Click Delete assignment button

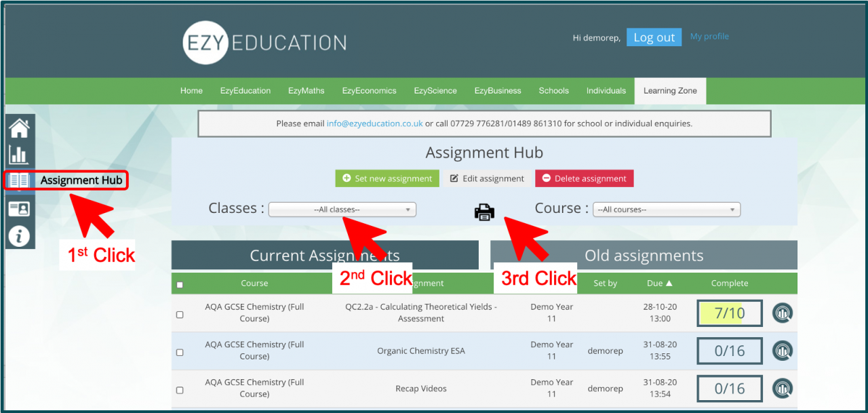(585, 178)
